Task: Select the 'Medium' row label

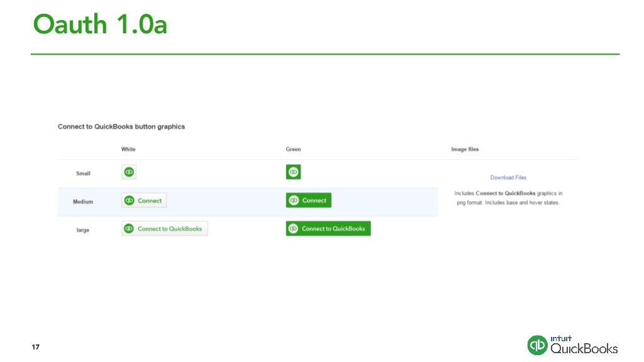Action: pos(83,202)
